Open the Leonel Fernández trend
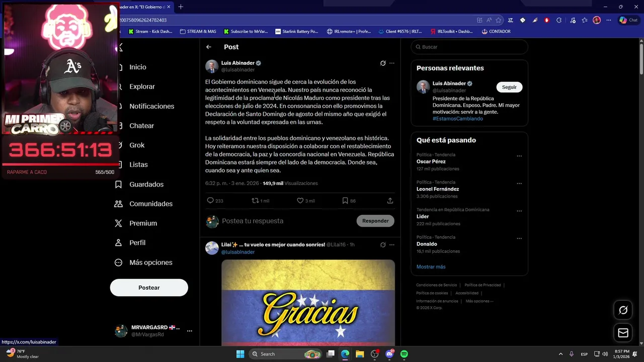Viewport: 644px width, 362px height. pyautogui.click(x=438, y=189)
